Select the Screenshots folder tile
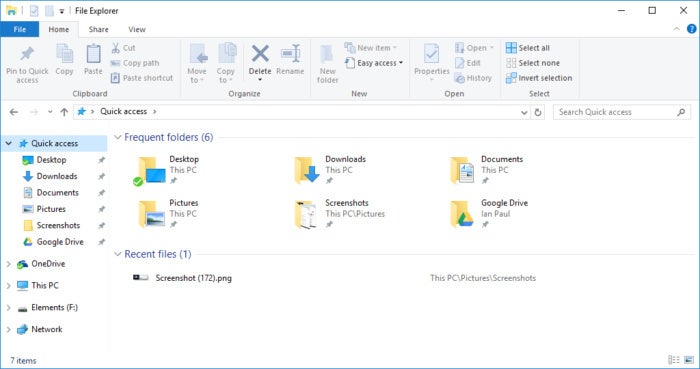The width and height of the screenshot is (700, 369). [339, 214]
